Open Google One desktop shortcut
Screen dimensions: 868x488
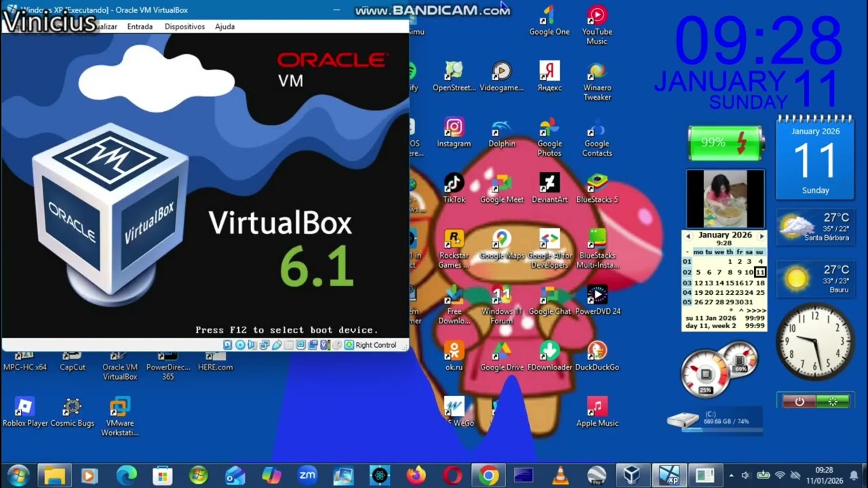(549, 21)
